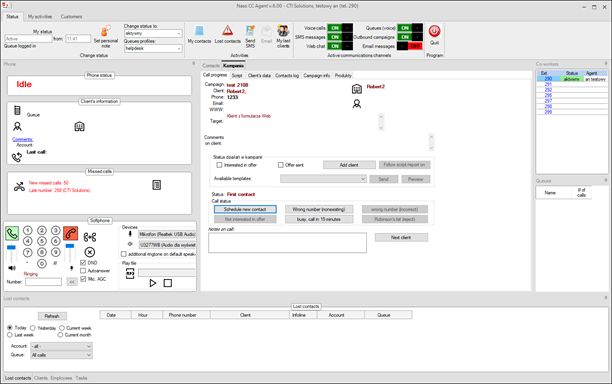
Task: Click the Next client button
Action: [x=401, y=237]
